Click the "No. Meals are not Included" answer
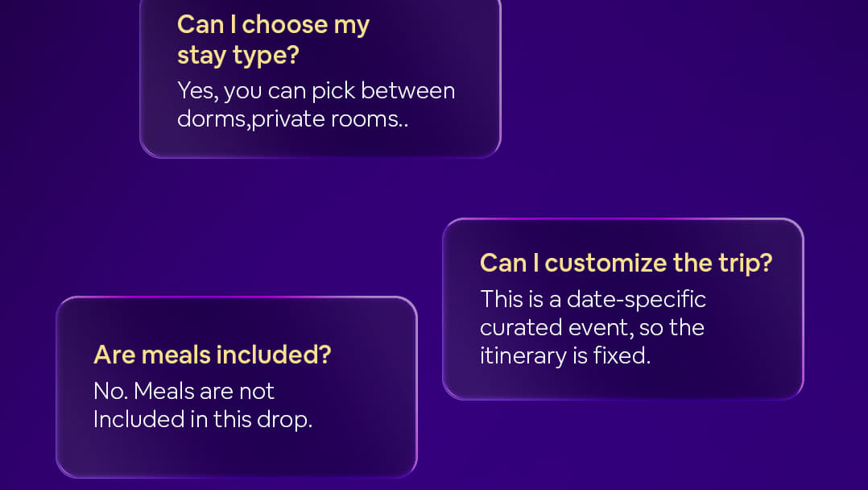Viewport: 868px width, 490px height. click(202, 405)
